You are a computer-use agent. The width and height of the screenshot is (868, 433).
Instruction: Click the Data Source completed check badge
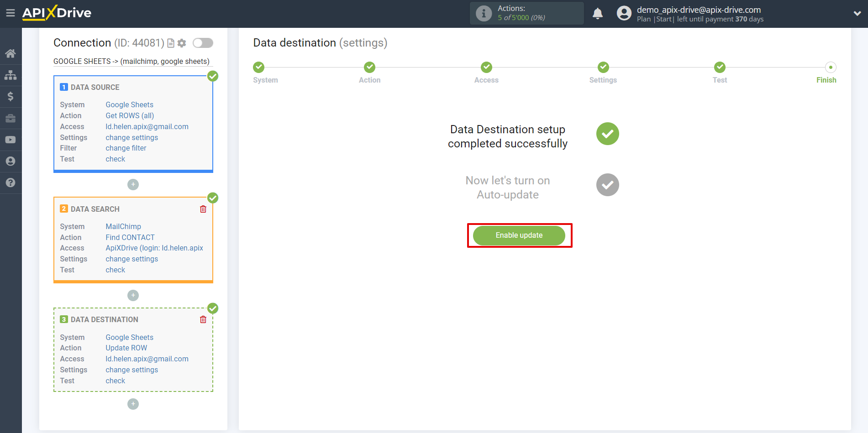pos(213,76)
